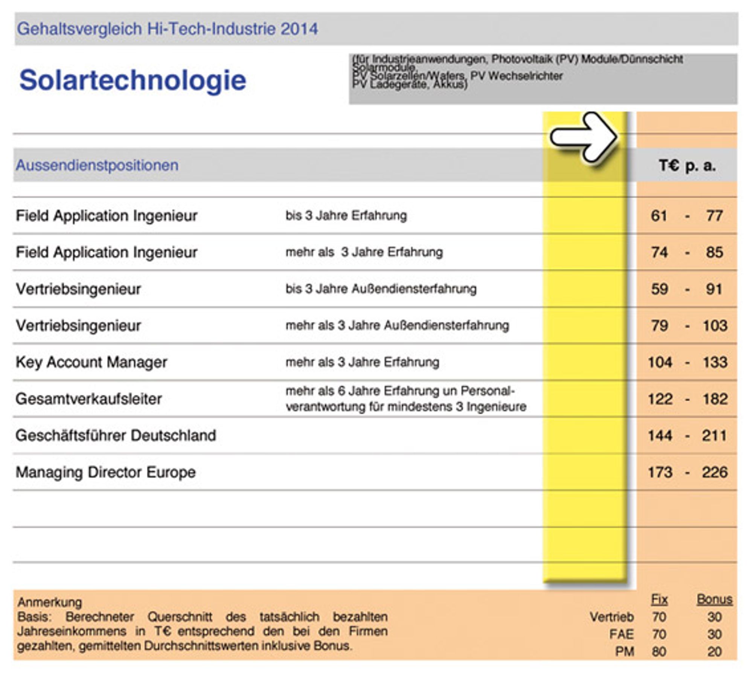Image resolution: width=753 pixels, height=700 pixels.
Task: Click the PM Fix value '80'
Action: [x=659, y=651]
